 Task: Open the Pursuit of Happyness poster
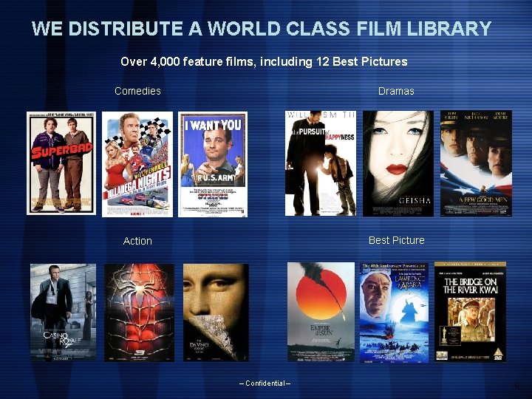coord(321,163)
